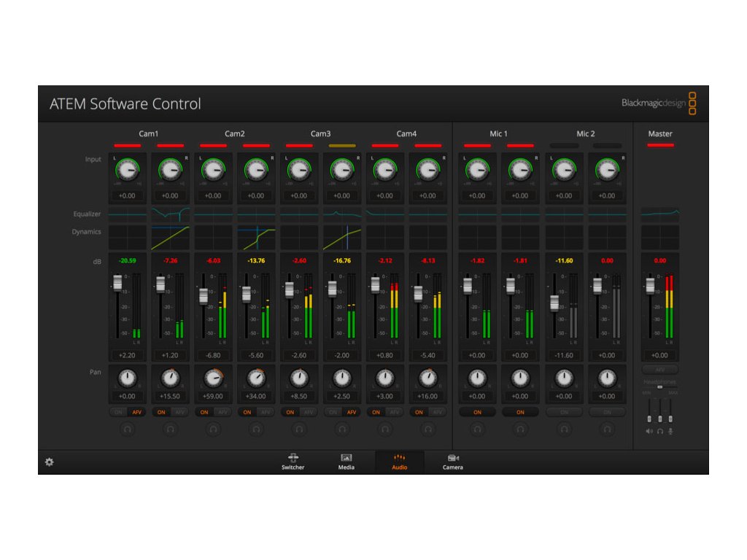Open the Cam2 right channel dynamics graph
This screenshot has width=747, height=560.
[256, 238]
